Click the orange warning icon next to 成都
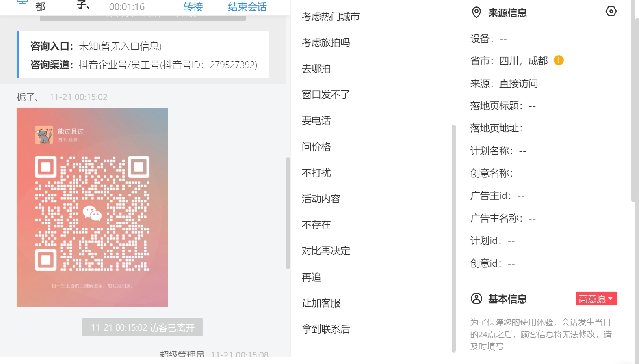Image resolution: width=639 pixels, height=364 pixels. point(559,60)
